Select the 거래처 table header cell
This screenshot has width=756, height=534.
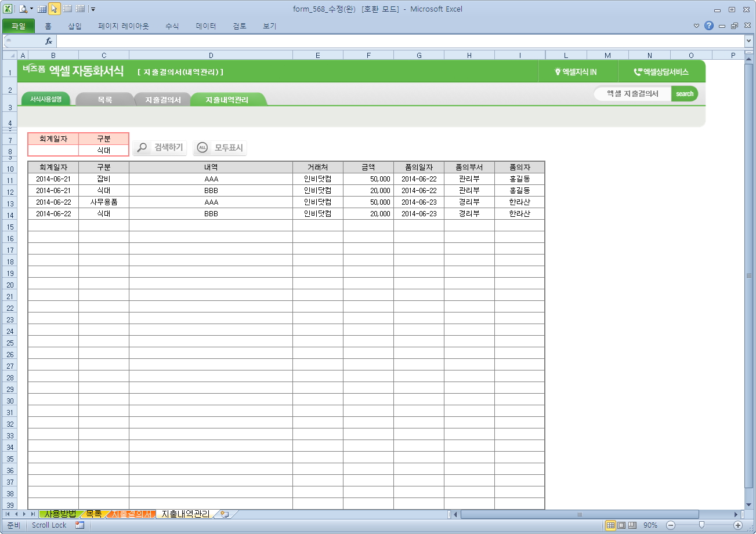[318, 168]
